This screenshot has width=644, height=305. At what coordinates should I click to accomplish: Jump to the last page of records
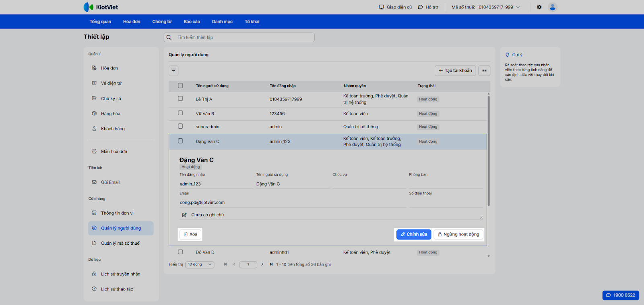pyautogui.click(x=271, y=264)
